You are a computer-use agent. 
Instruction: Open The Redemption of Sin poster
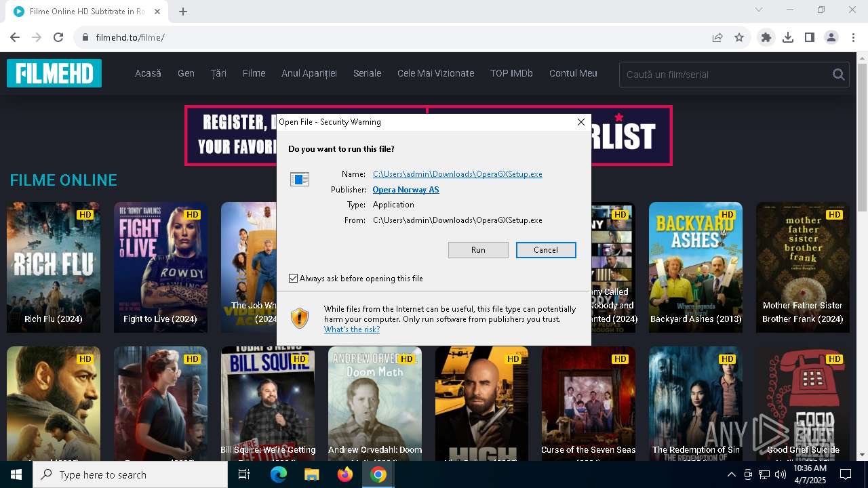[696, 404]
